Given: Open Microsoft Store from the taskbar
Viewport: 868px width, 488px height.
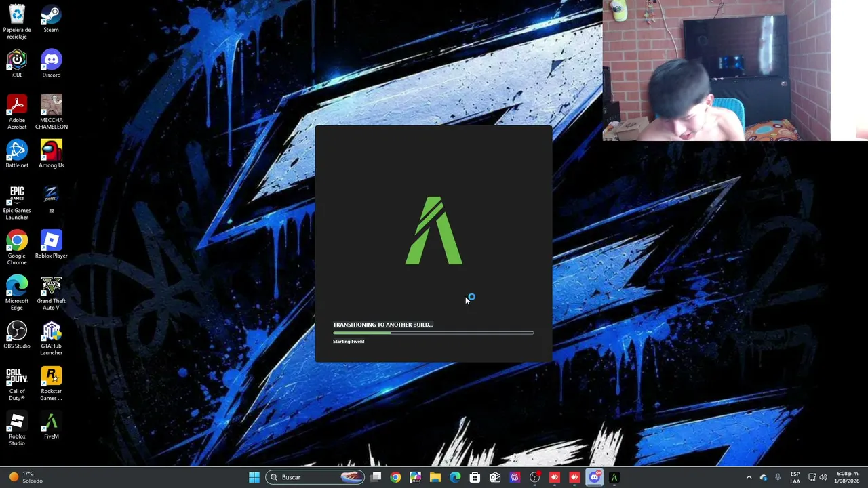Looking at the screenshot, I should pos(475,477).
